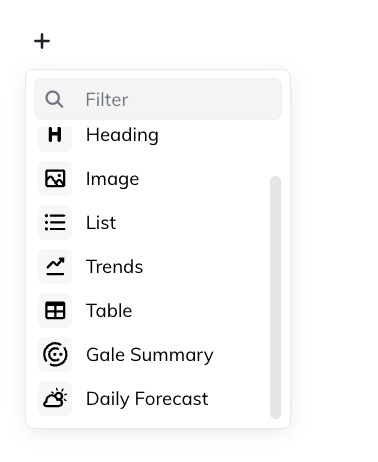Select the rising chart Trends icon

point(55,266)
